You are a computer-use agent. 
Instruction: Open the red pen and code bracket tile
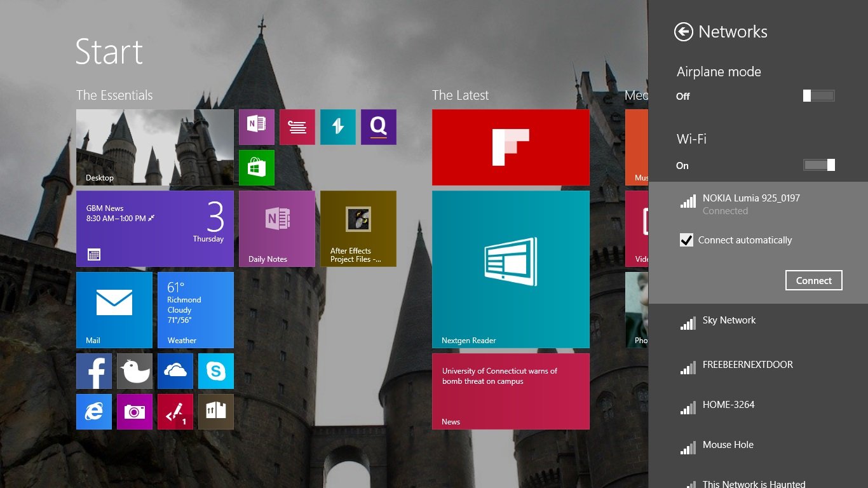coord(175,412)
